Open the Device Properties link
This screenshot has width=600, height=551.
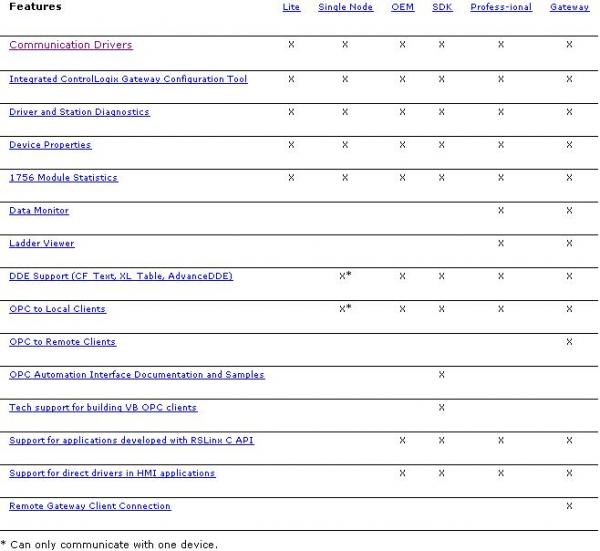click(50, 145)
